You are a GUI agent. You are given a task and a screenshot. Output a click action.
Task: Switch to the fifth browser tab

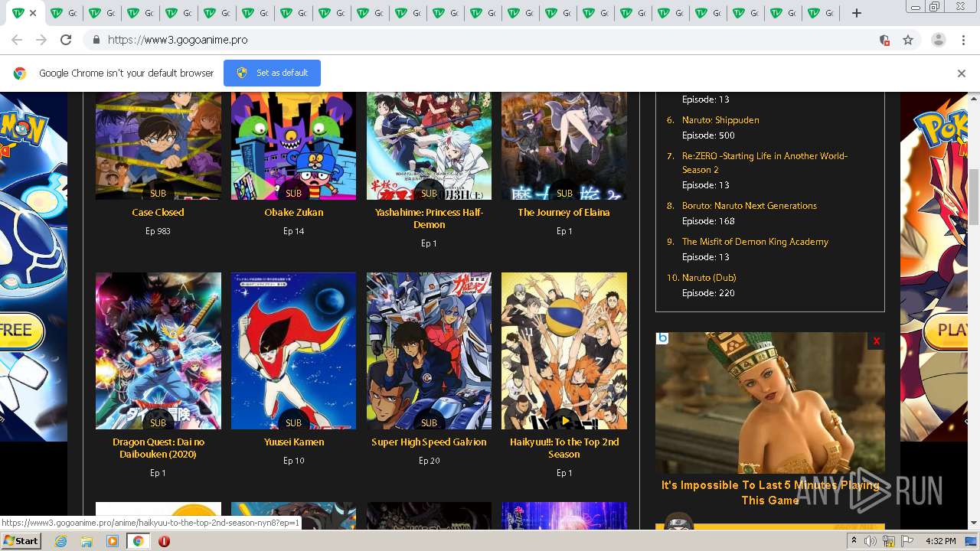click(178, 13)
